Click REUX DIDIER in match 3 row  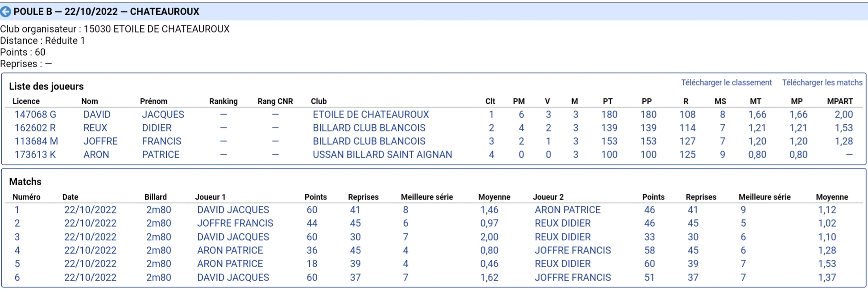pos(562,237)
